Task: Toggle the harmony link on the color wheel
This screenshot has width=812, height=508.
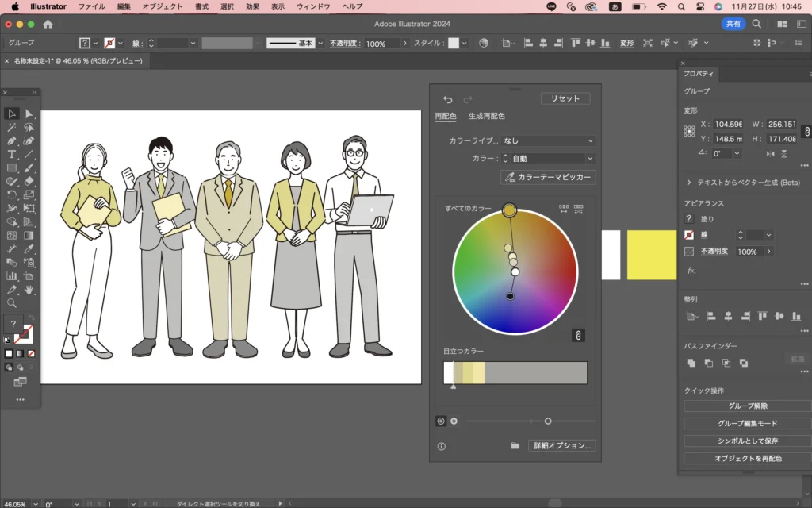Action: pos(578,335)
